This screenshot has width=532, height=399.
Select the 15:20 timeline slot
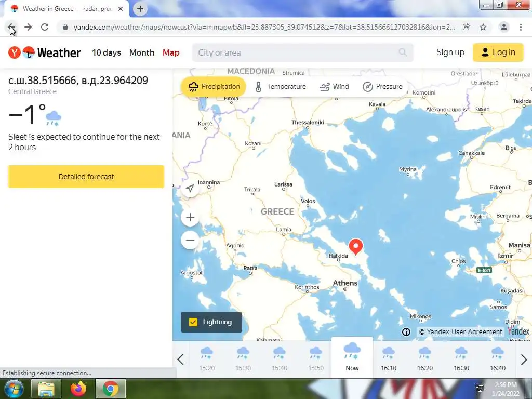(x=207, y=359)
